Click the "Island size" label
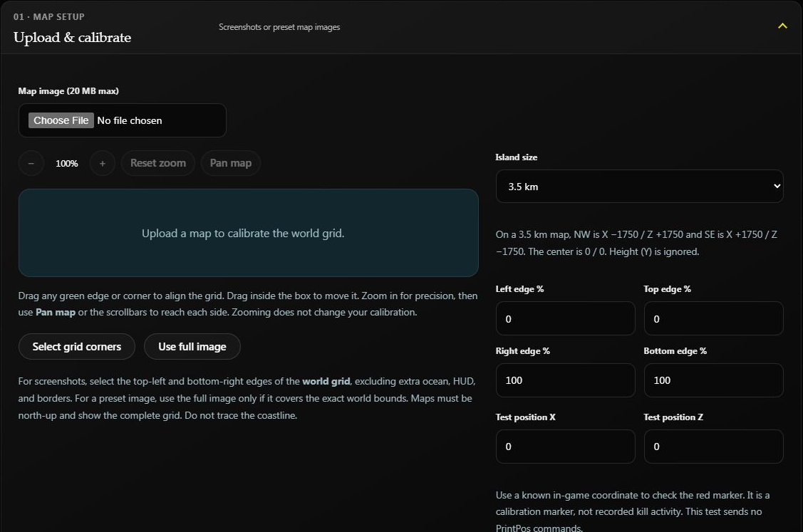 (x=516, y=157)
